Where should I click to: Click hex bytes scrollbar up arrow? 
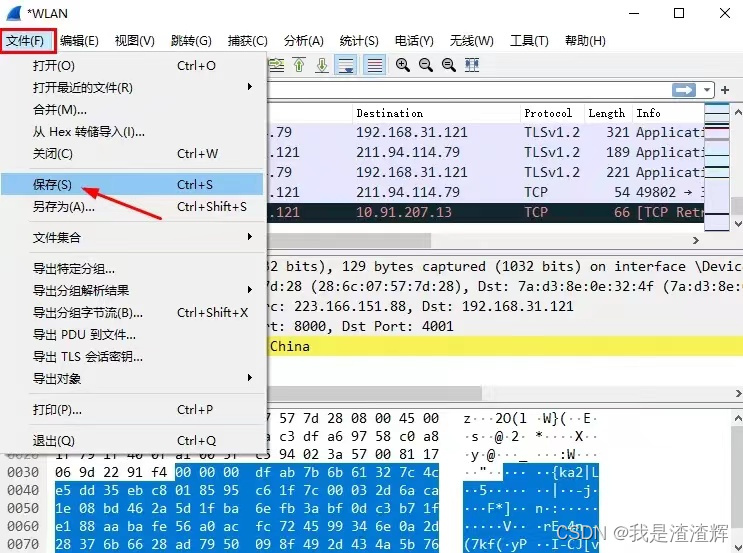click(x=738, y=418)
